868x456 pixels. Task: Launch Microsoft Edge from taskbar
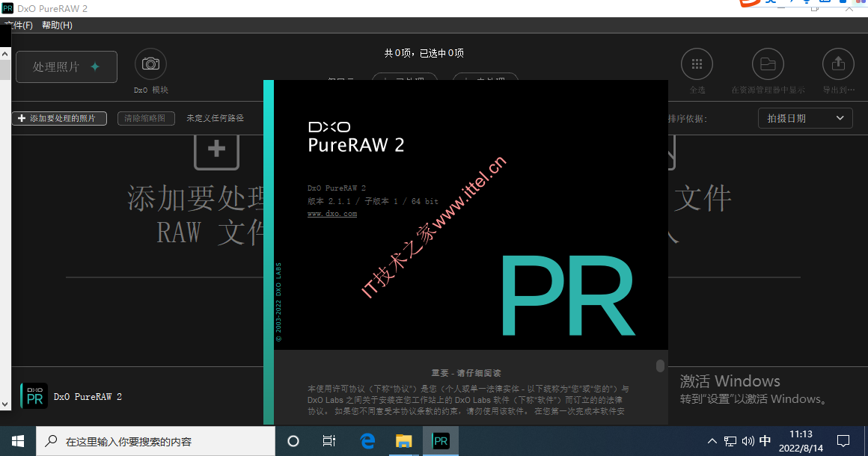click(x=367, y=441)
